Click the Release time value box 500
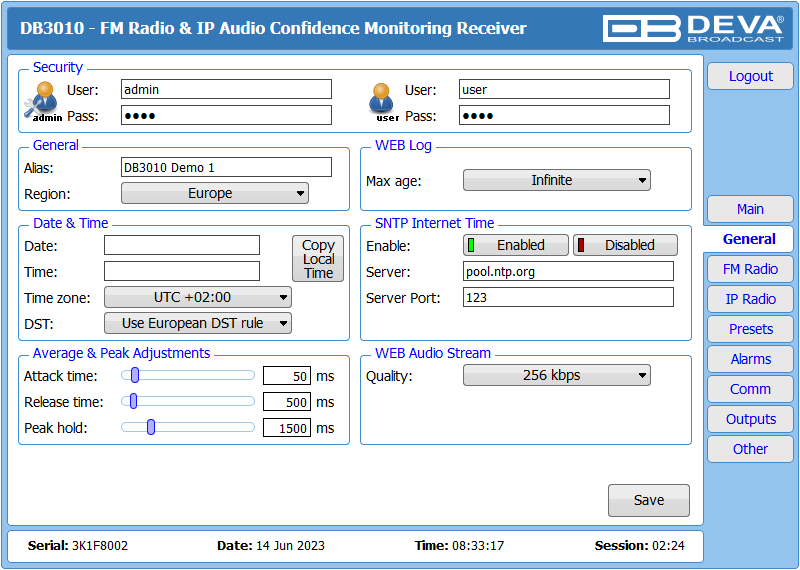This screenshot has height=570, width=800. [x=287, y=402]
